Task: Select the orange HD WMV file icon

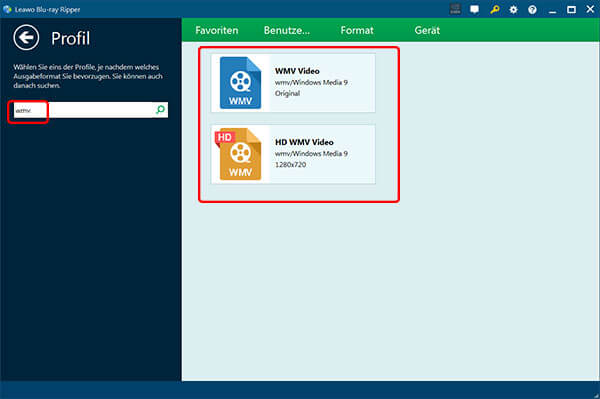Action: (x=238, y=154)
